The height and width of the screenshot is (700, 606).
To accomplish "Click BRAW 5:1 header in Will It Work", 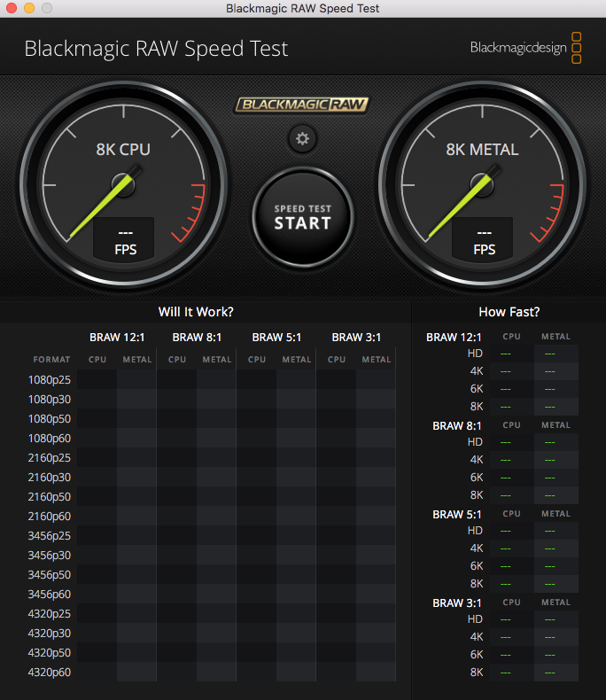I will pyautogui.click(x=276, y=338).
